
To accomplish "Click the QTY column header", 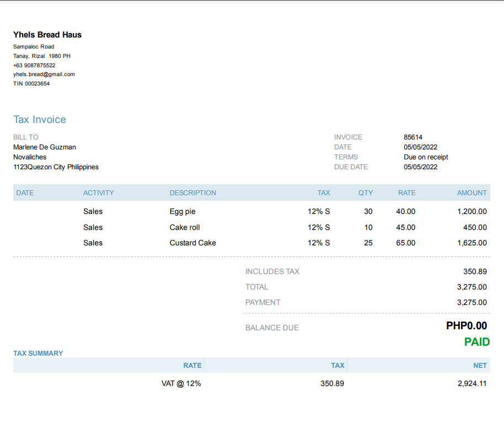I will coord(366,193).
